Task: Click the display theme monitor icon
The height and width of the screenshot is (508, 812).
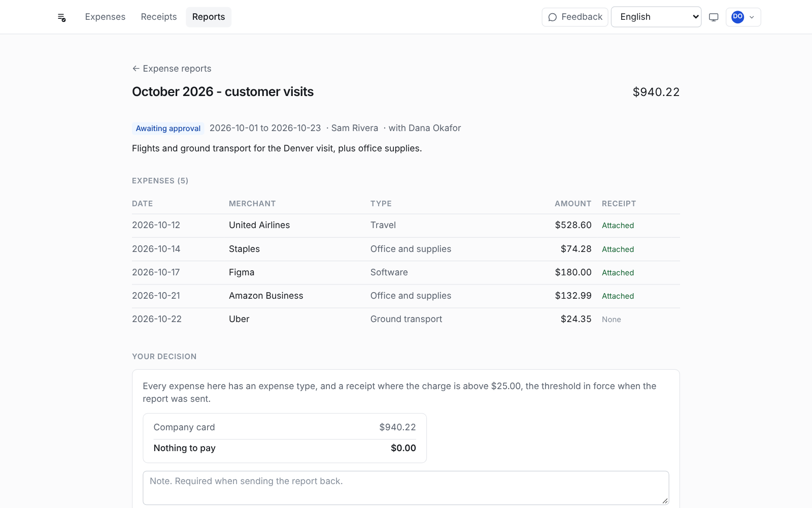Action: click(714, 17)
